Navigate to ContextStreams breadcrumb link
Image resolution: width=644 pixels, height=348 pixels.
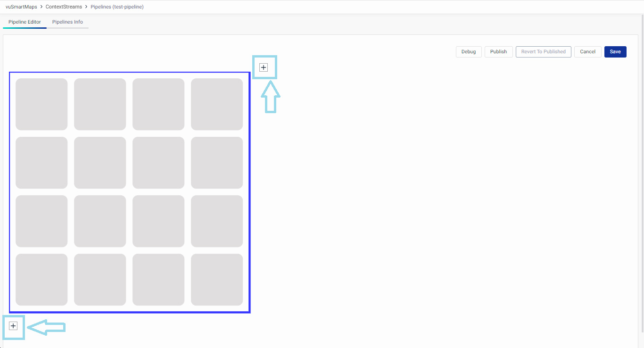coord(64,7)
